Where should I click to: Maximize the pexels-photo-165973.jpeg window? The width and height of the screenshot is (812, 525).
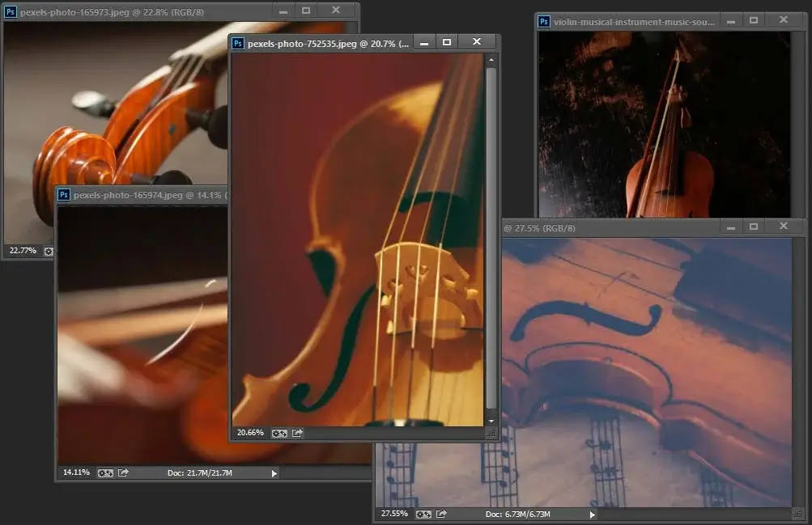click(306, 11)
